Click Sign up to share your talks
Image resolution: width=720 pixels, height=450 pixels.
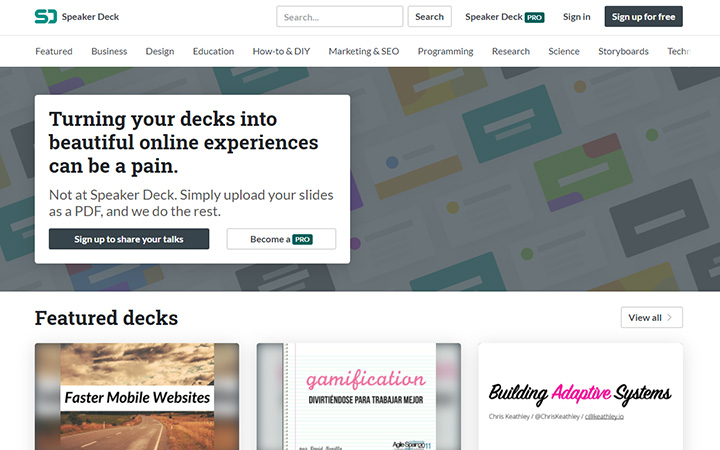(x=129, y=239)
